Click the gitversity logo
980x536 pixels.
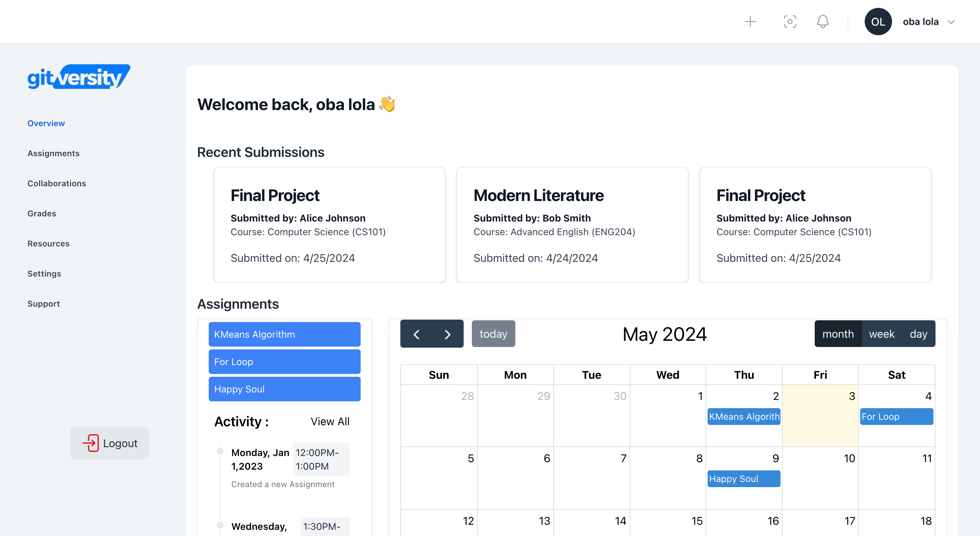(79, 77)
